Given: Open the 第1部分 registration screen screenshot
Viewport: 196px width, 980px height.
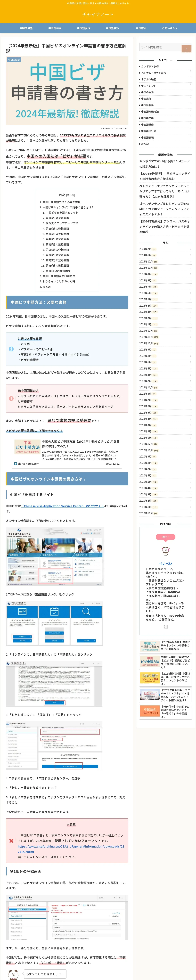Looking at the screenshot, I should coord(67,917).
